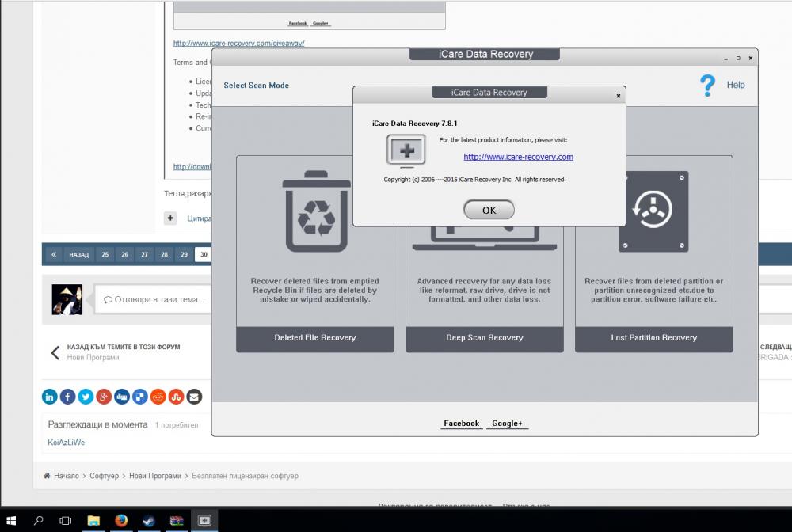Open taskbar search magnifier
The width and height of the screenshot is (792, 532).
click(38, 520)
